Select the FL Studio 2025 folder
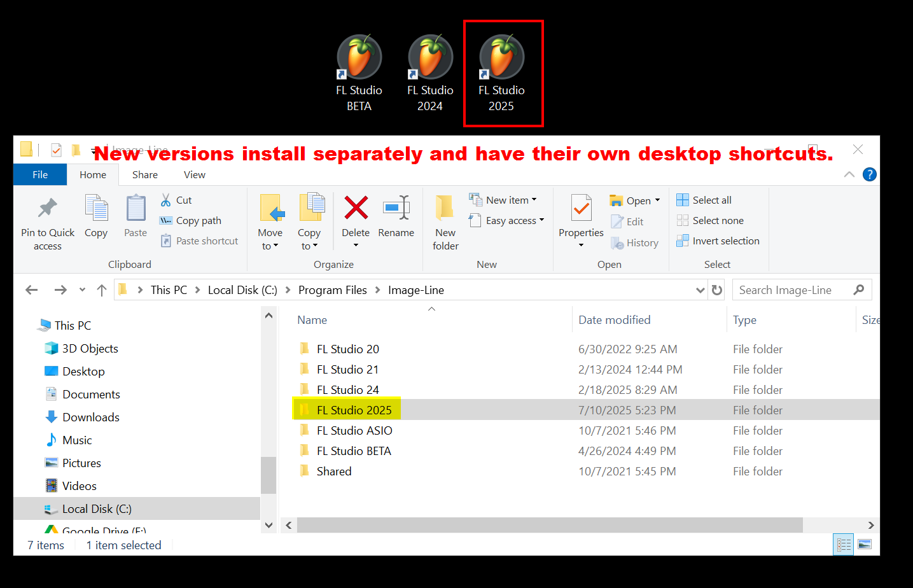This screenshot has width=913, height=588. [x=354, y=410]
